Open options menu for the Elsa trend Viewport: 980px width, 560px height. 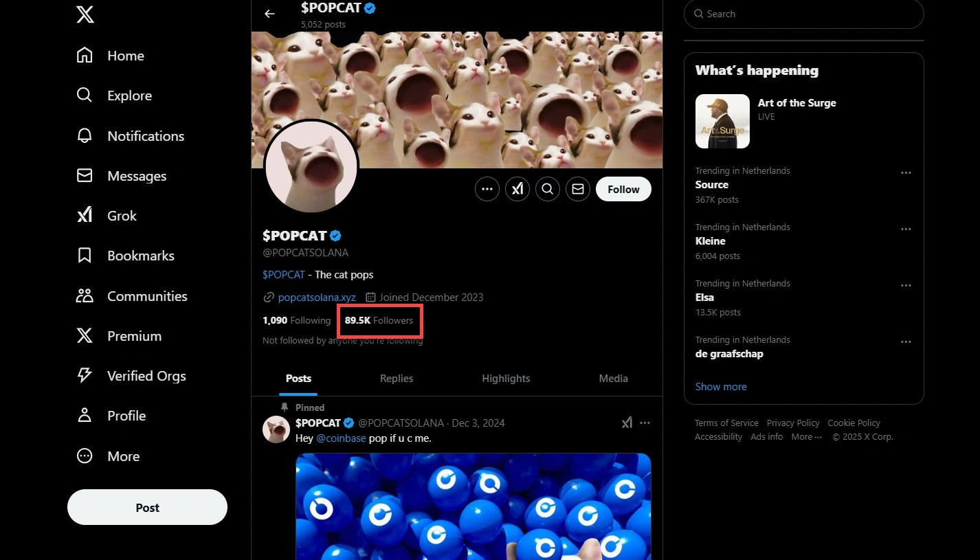tap(906, 286)
